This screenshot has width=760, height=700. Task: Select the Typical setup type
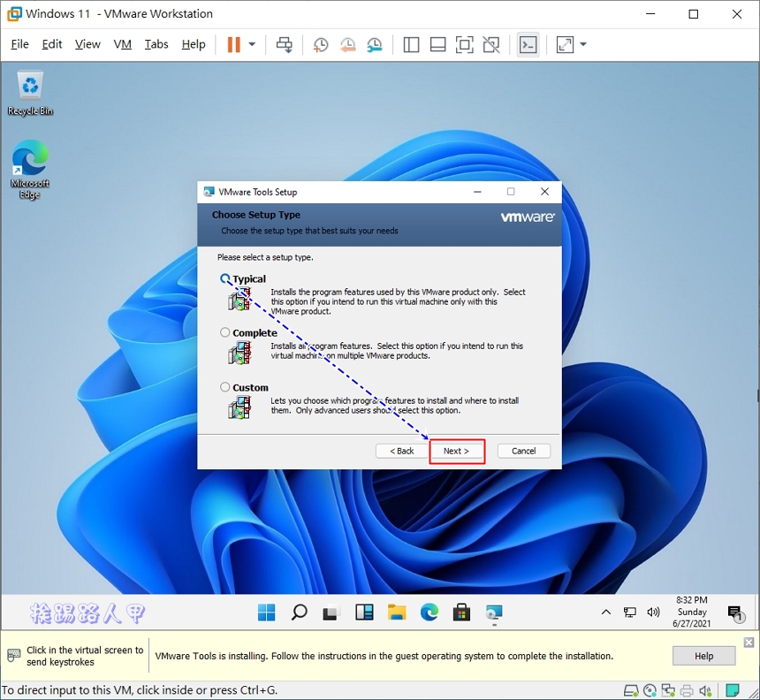pos(225,279)
